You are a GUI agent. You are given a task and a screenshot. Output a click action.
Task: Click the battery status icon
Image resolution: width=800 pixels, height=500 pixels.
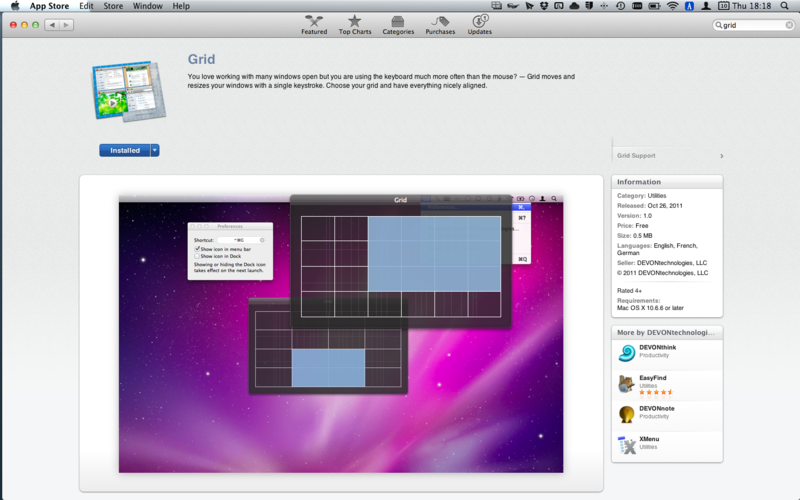(x=654, y=6)
